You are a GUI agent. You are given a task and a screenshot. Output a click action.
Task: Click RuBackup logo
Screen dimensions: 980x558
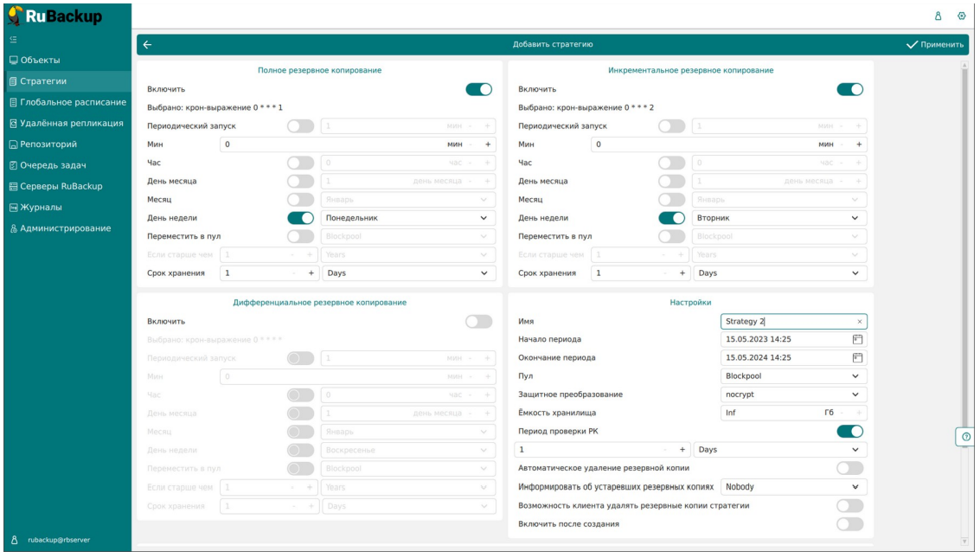pyautogui.click(x=55, y=16)
